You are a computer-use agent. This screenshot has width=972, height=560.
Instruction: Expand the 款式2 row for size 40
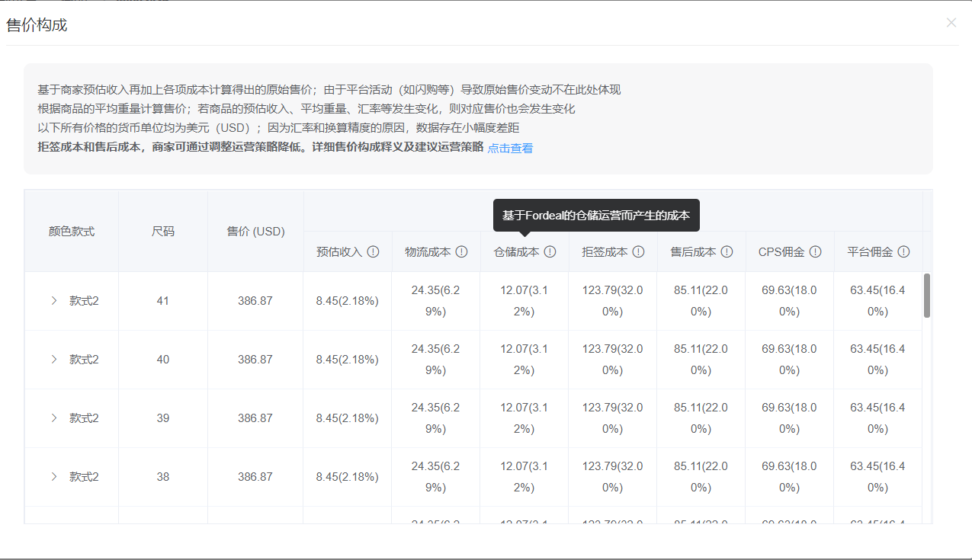(x=53, y=359)
